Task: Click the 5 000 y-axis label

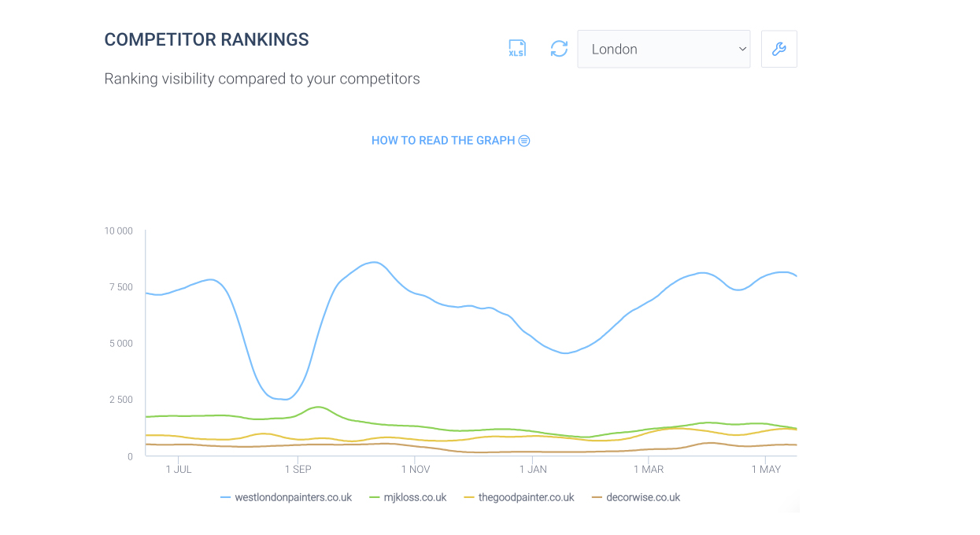Action: click(120, 344)
